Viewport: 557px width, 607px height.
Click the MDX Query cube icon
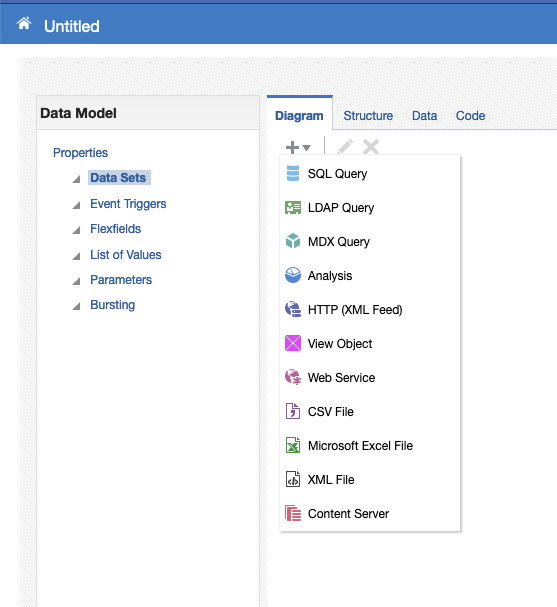(293, 241)
